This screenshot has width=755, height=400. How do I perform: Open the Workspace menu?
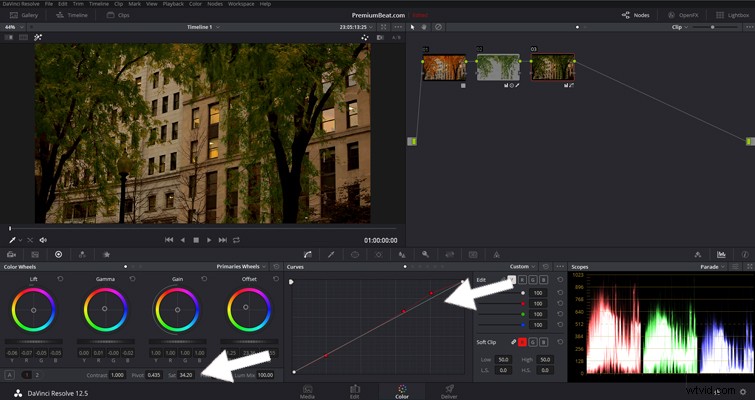[x=241, y=4]
